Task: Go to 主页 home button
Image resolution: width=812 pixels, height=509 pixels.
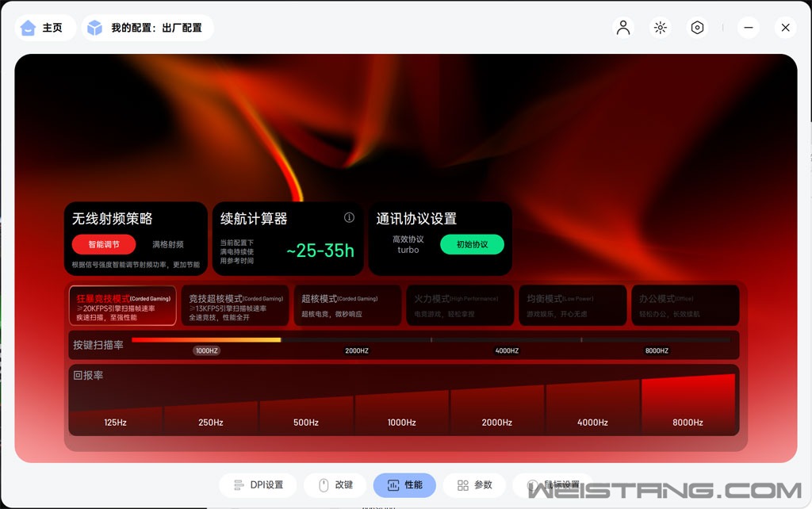Action: click(x=45, y=28)
